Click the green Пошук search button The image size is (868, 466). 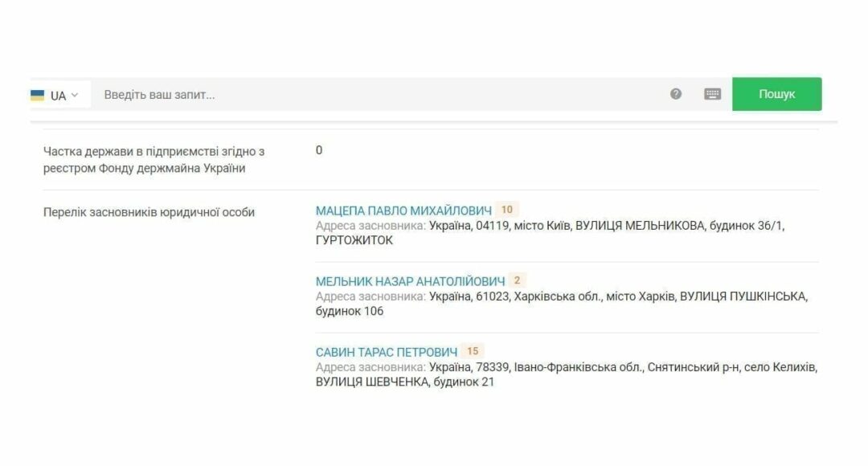(x=776, y=94)
